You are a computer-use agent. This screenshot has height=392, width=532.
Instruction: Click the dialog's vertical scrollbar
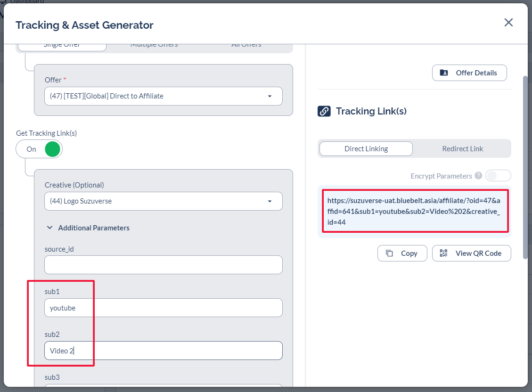(x=525, y=165)
